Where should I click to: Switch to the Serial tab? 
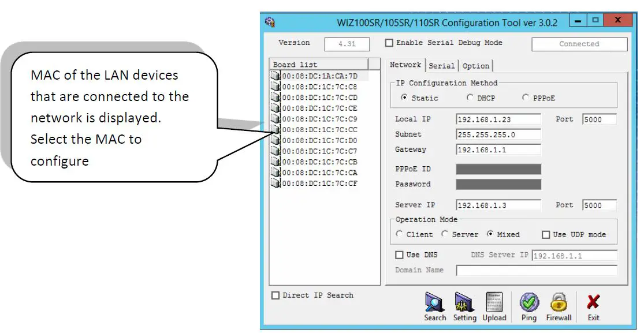click(441, 66)
